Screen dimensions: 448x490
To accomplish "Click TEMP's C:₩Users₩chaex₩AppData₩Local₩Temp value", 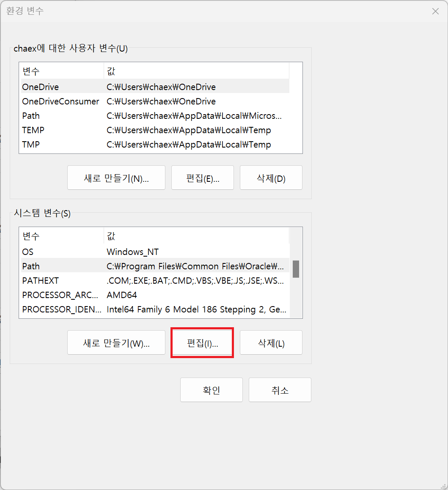I will click(189, 130).
